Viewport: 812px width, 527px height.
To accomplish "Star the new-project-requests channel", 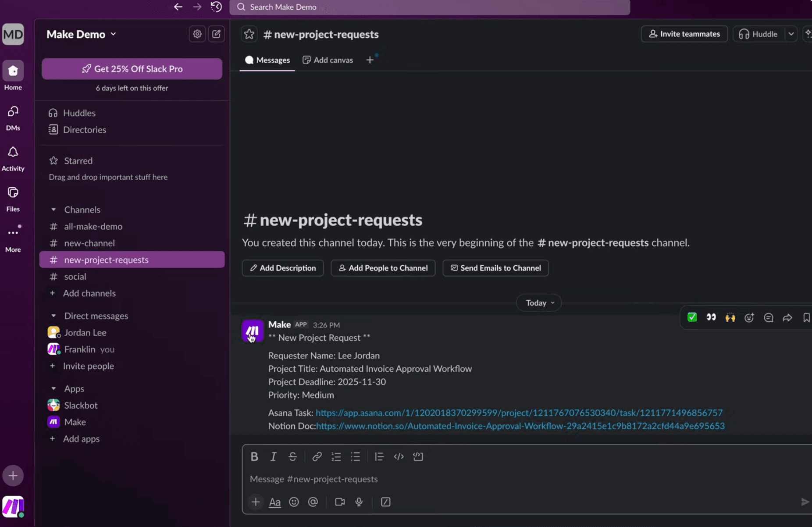I will pyautogui.click(x=249, y=34).
